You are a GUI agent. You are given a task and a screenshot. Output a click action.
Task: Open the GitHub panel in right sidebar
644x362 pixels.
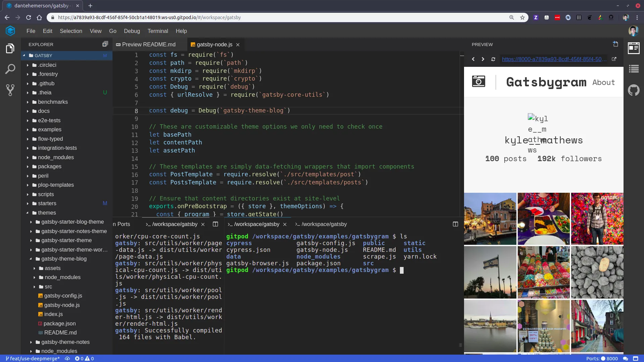634,90
